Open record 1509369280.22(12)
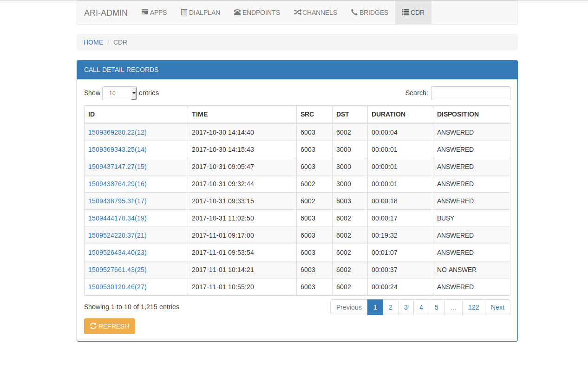The height and width of the screenshot is (382, 588). tap(118, 132)
